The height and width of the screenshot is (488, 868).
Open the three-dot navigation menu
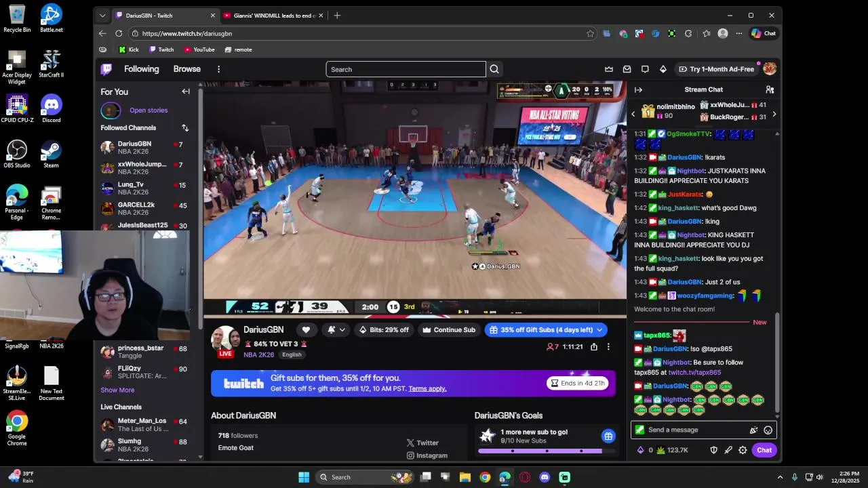point(218,69)
